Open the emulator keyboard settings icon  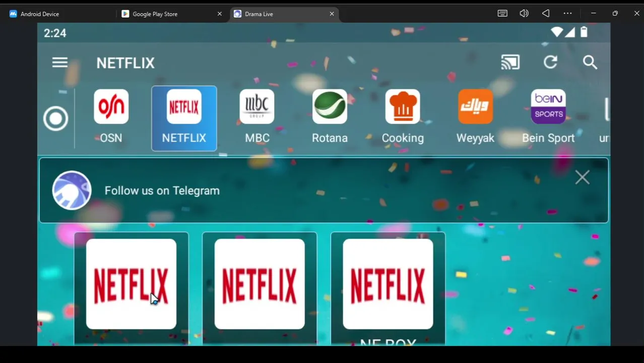[x=502, y=14]
